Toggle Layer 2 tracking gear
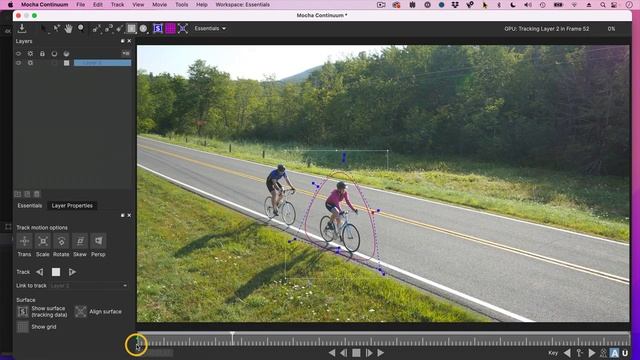Screen dimensions: 640x360 tap(30, 63)
